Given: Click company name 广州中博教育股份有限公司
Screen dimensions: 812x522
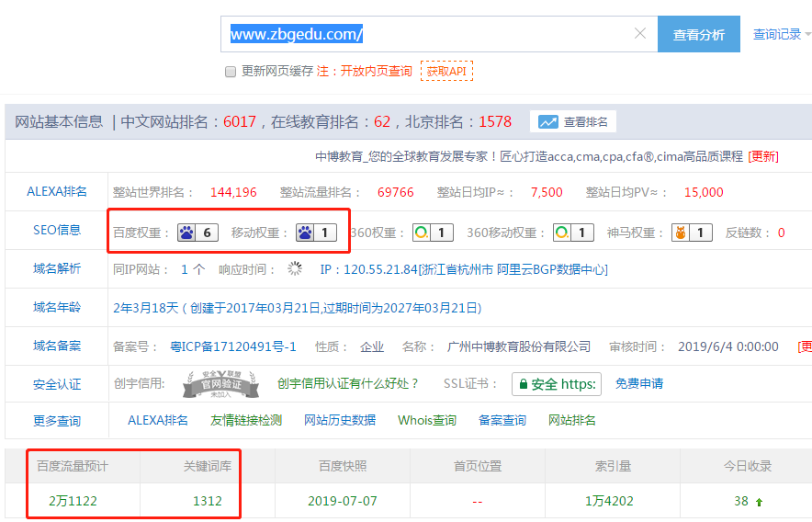Looking at the screenshot, I should tap(518, 346).
